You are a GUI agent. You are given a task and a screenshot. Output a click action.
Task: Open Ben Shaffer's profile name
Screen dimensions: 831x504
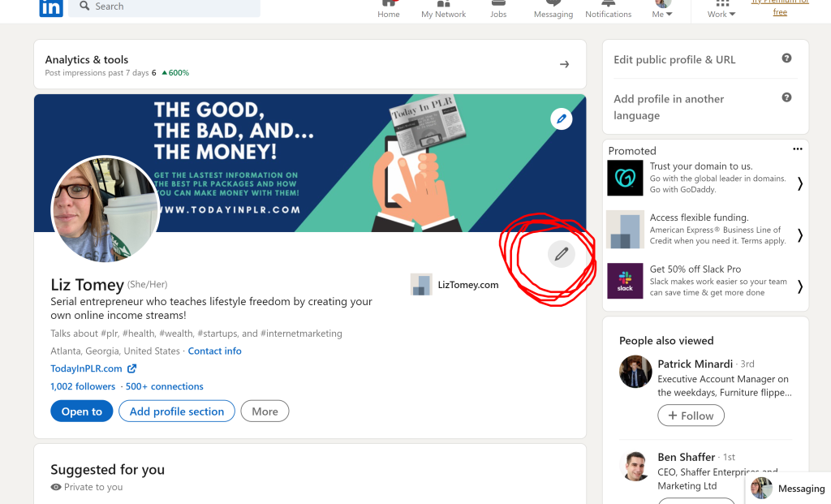point(687,457)
